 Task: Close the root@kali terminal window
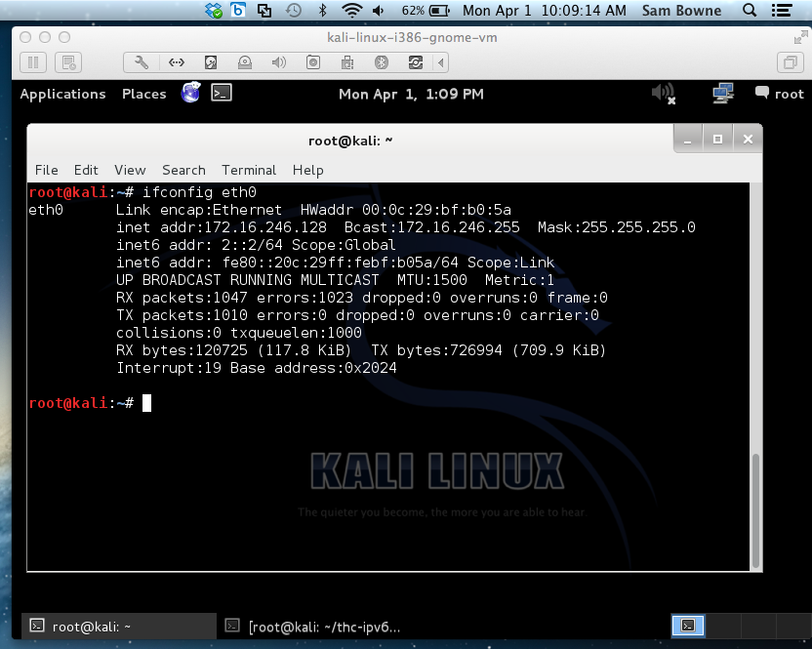[x=748, y=140]
